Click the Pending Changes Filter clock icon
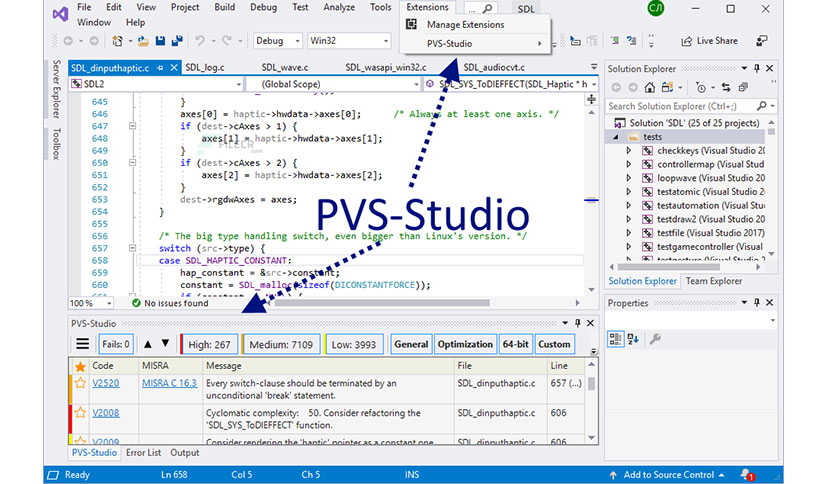The image size is (836, 484). coord(701,87)
